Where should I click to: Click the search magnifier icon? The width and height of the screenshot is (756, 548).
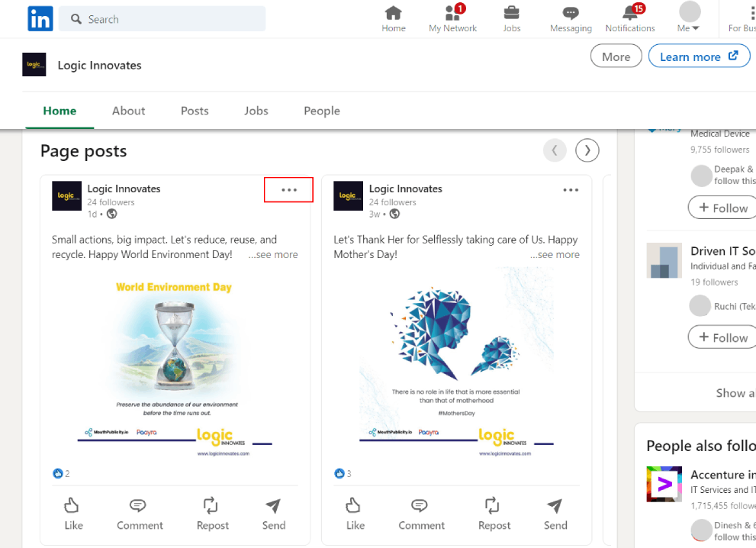point(76,19)
